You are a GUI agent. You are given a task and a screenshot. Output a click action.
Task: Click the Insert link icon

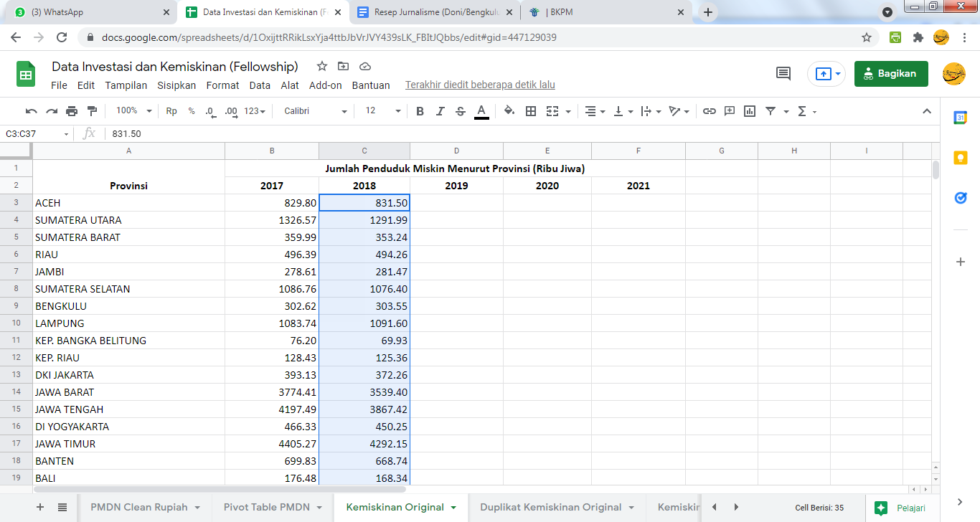click(x=709, y=111)
